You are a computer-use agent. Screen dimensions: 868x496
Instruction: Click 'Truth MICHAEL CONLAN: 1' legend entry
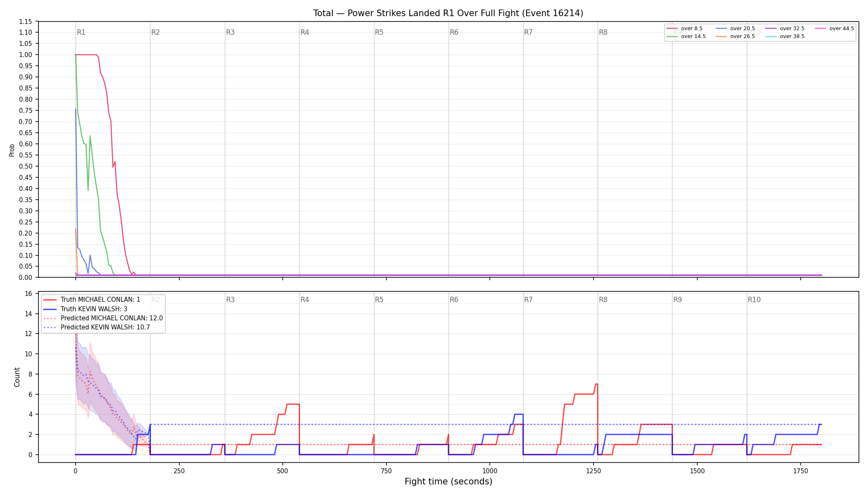(x=92, y=300)
